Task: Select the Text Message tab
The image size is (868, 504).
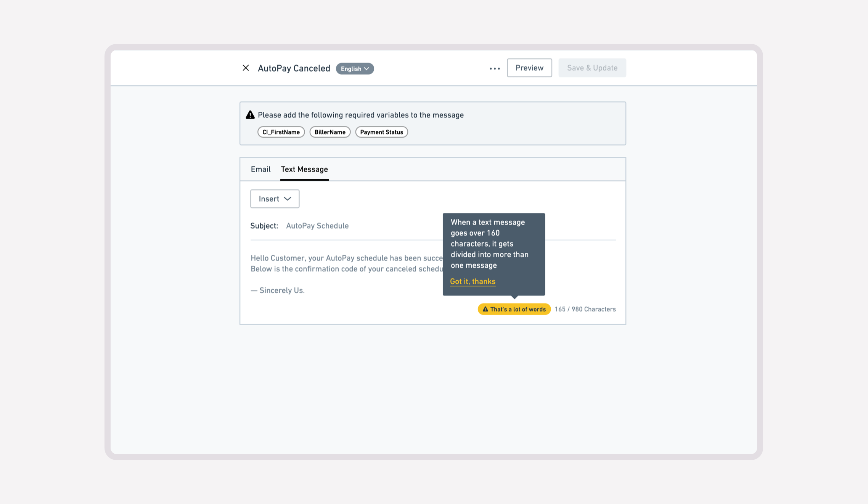Action: pyautogui.click(x=304, y=169)
